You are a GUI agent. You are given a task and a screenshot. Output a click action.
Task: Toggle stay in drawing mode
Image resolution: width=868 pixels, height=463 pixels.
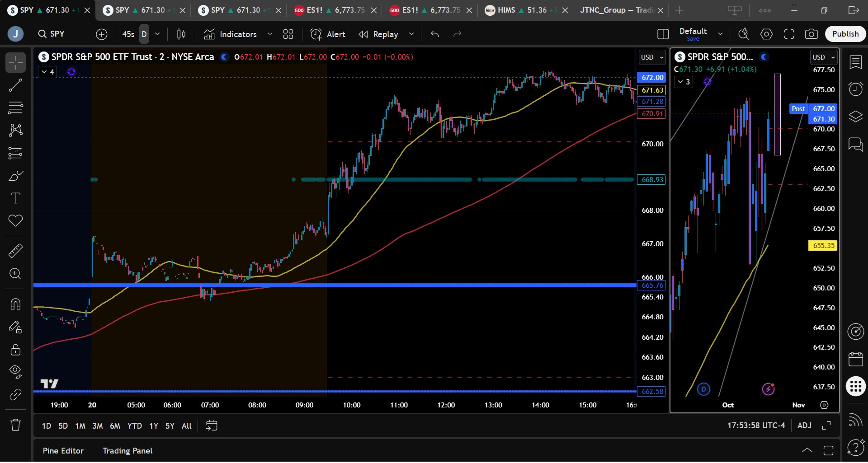(15, 327)
